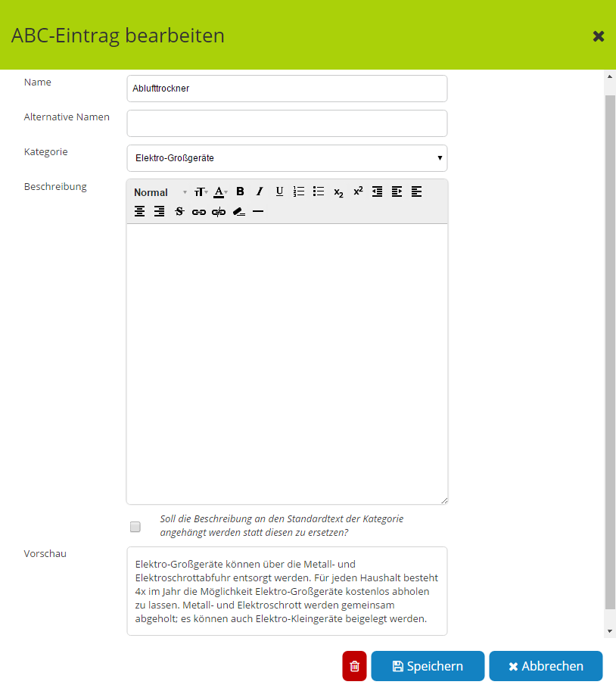Click the Alternative Namen input field
This screenshot has height=691, width=616.
(x=288, y=123)
